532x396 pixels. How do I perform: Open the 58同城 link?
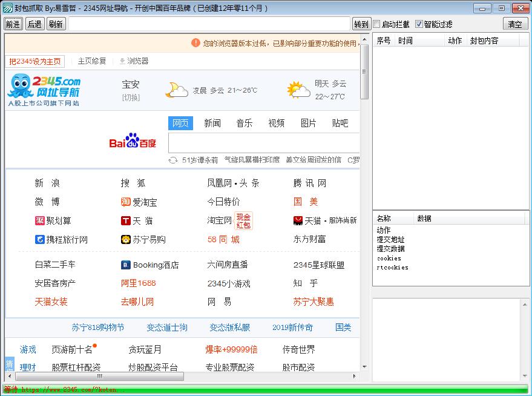tap(223, 240)
